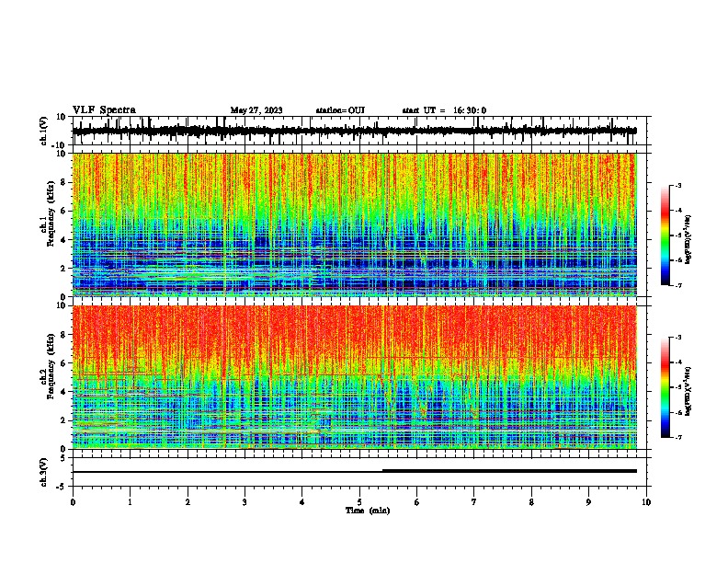The height and width of the screenshot is (563, 728).
Task: Click the ch.3 voltage trace line
Action: tap(354, 471)
